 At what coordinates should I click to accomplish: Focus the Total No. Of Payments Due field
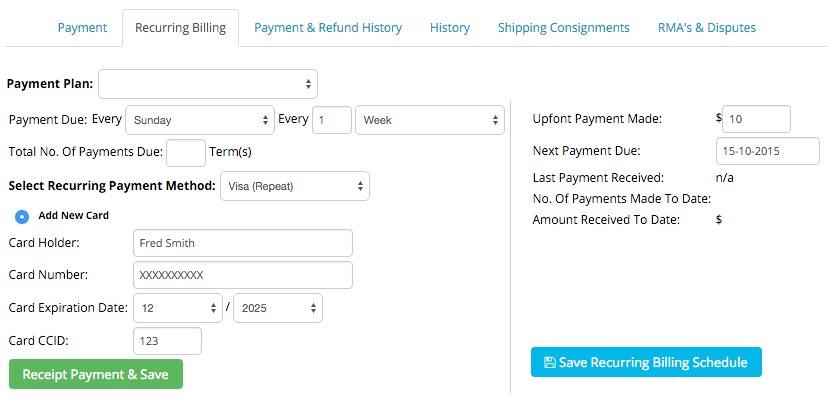coord(186,153)
